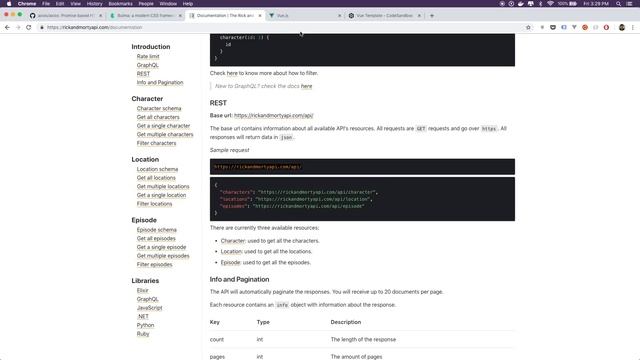The image size is (640, 360).
Task: Open Spotlight search in menu bar
Action: [x=618, y=4]
